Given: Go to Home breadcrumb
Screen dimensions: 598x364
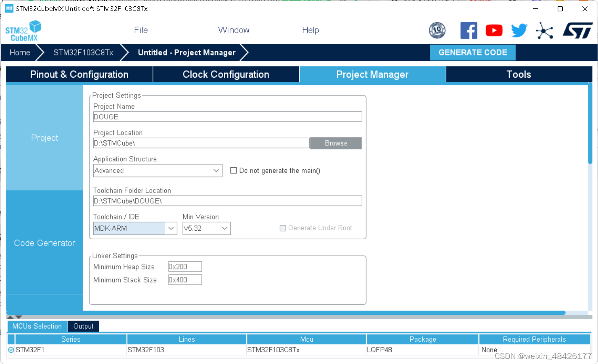Looking at the screenshot, I should pos(20,53).
